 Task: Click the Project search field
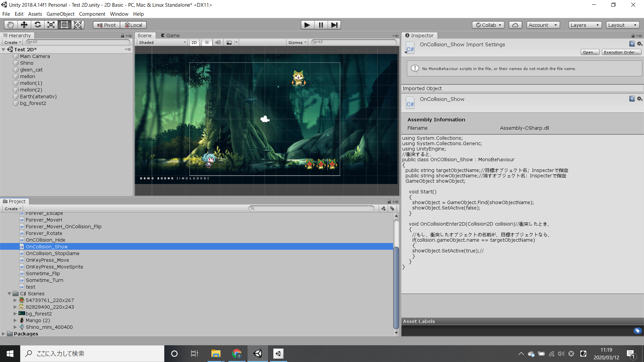coord(312,208)
